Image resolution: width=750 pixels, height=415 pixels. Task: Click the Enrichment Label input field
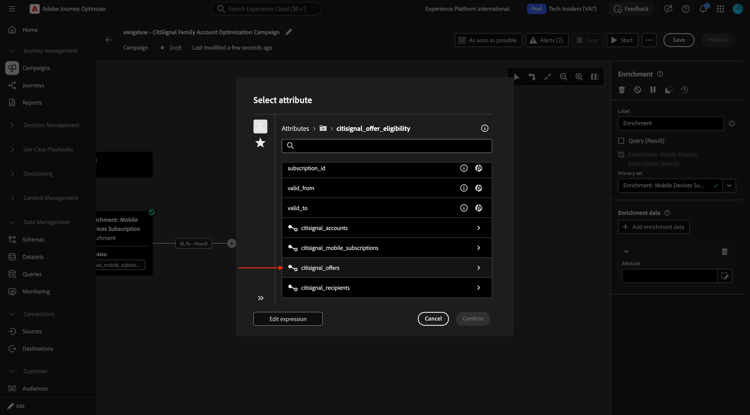click(x=671, y=123)
